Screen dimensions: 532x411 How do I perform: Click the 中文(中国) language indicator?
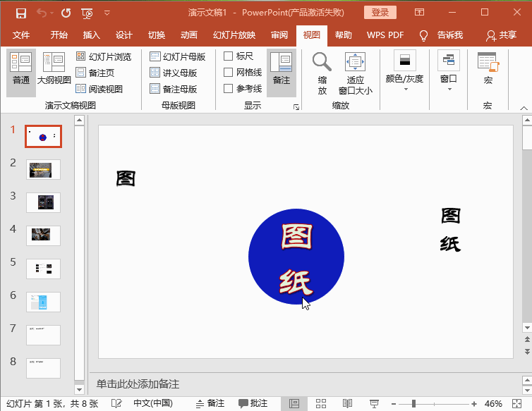point(153,403)
